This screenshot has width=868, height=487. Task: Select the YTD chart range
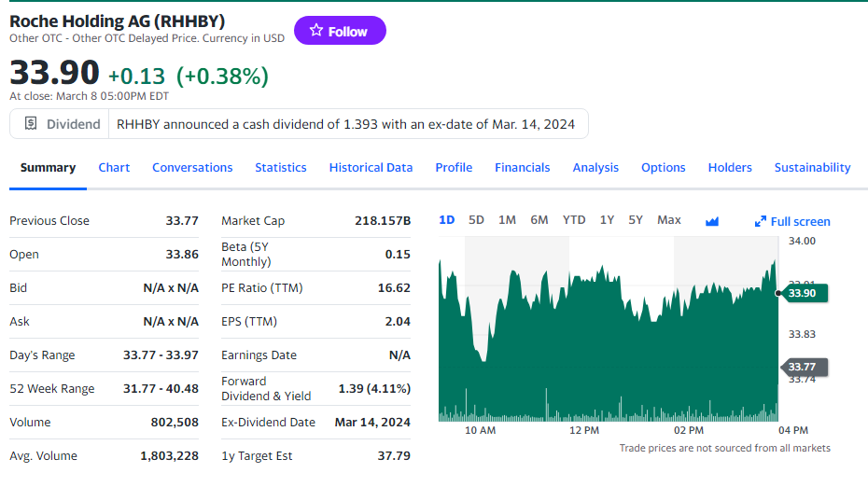[x=574, y=220]
